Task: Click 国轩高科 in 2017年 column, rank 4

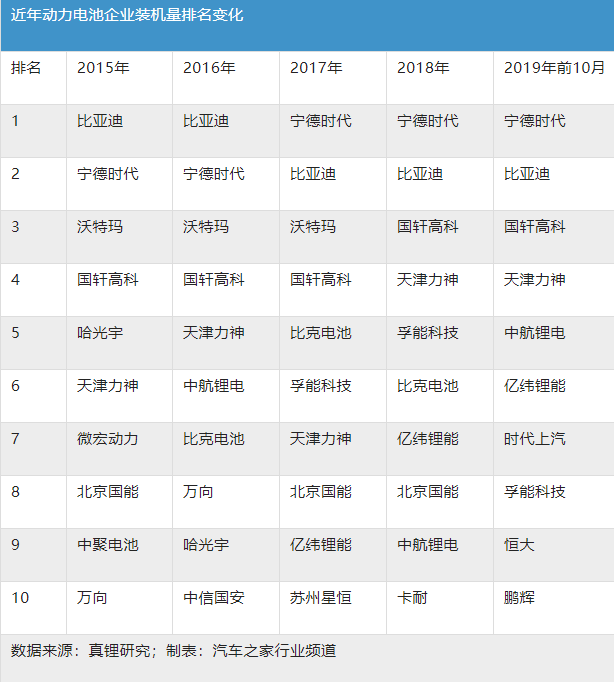Action: pos(321,280)
